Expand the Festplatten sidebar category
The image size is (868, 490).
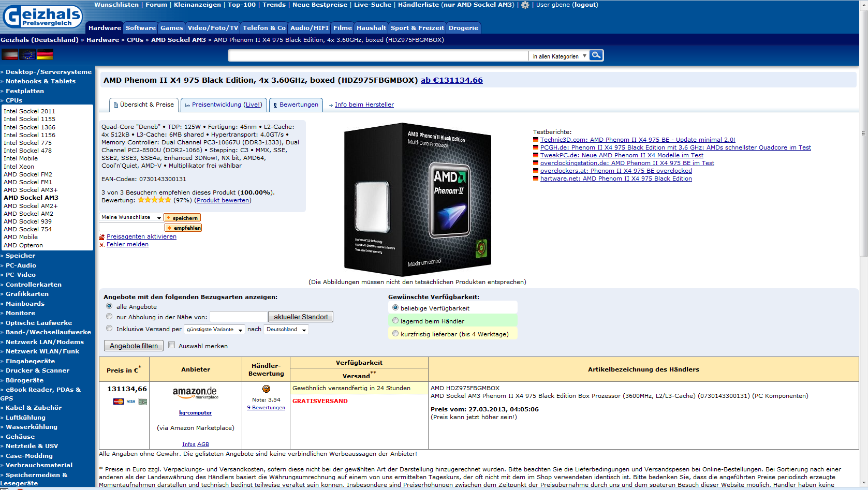coord(24,91)
